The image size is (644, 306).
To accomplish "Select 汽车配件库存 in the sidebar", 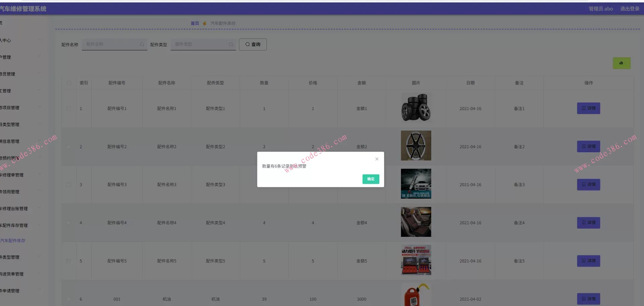I will 13,240.
